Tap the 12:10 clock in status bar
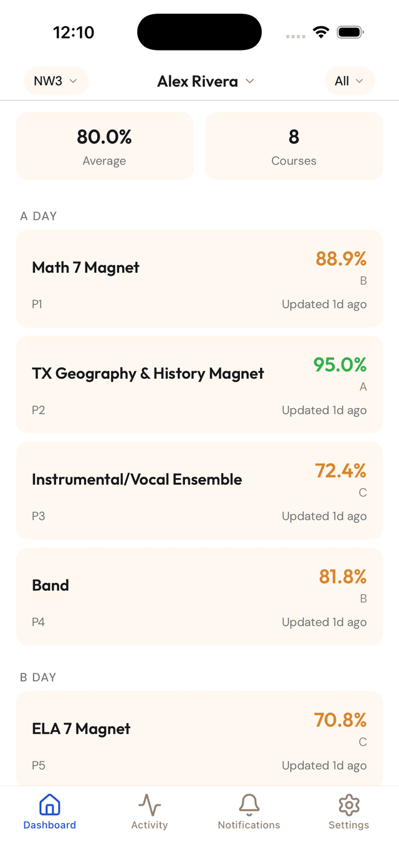This screenshot has width=399, height=868. (73, 32)
